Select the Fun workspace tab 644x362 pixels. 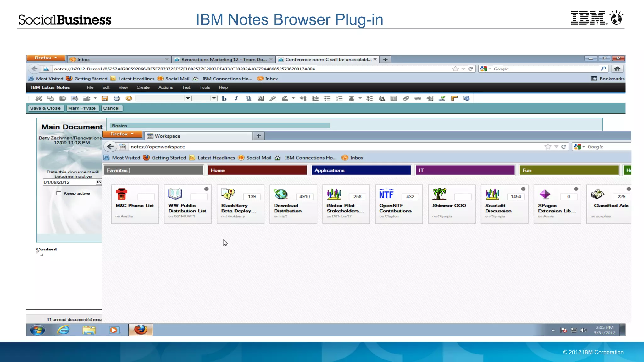(569, 170)
